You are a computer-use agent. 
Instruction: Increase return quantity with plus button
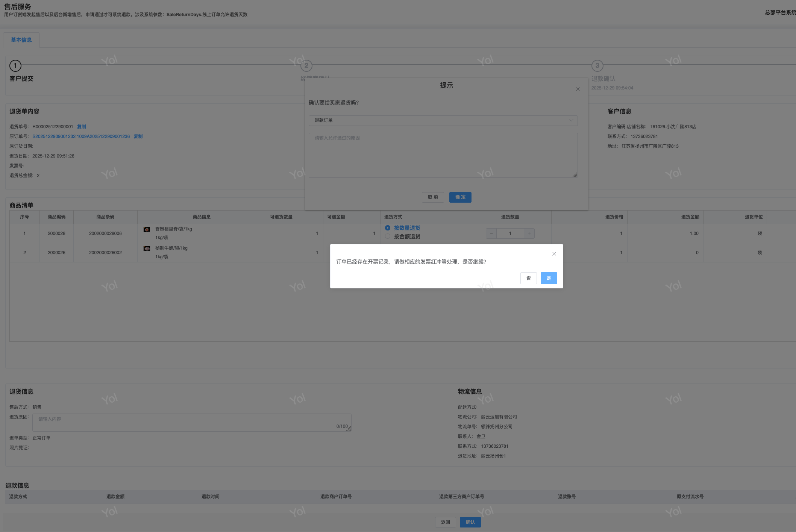pos(529,233)
